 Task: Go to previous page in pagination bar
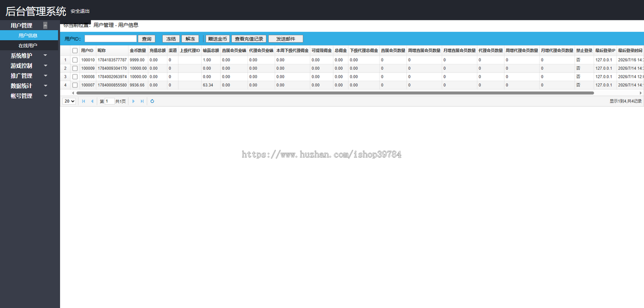click(92, 101)
